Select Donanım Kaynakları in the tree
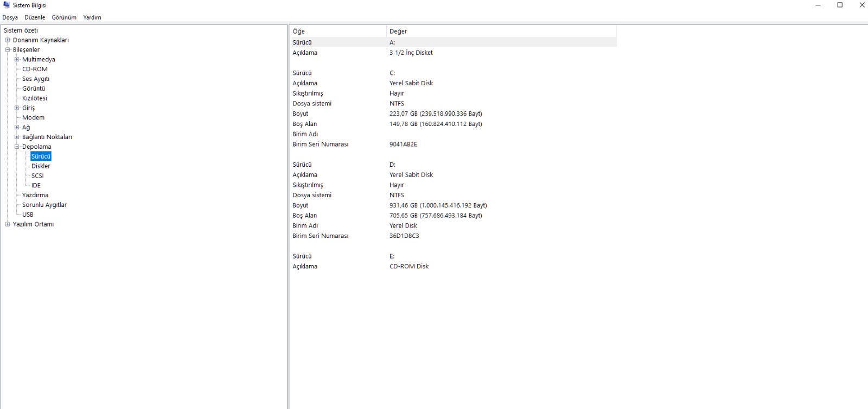Image resolution: width=868 pixels, height=409 pixels. coord(41,40)
